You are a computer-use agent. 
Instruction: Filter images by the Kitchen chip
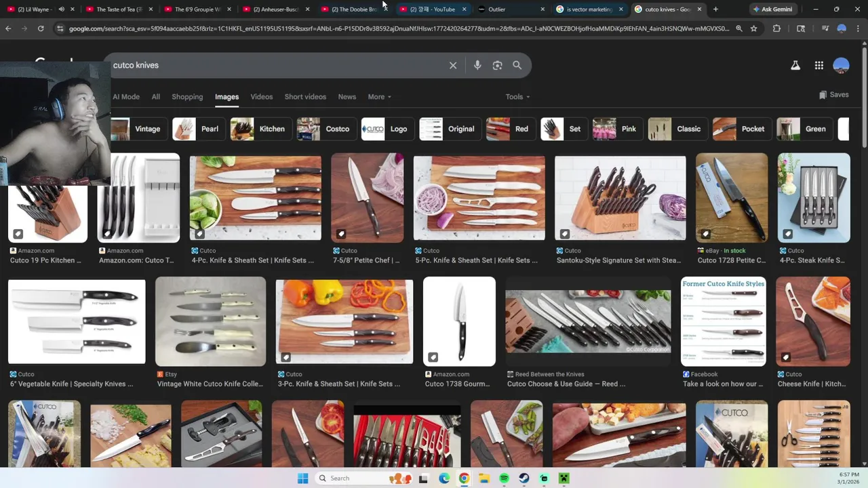coord(260,129)
